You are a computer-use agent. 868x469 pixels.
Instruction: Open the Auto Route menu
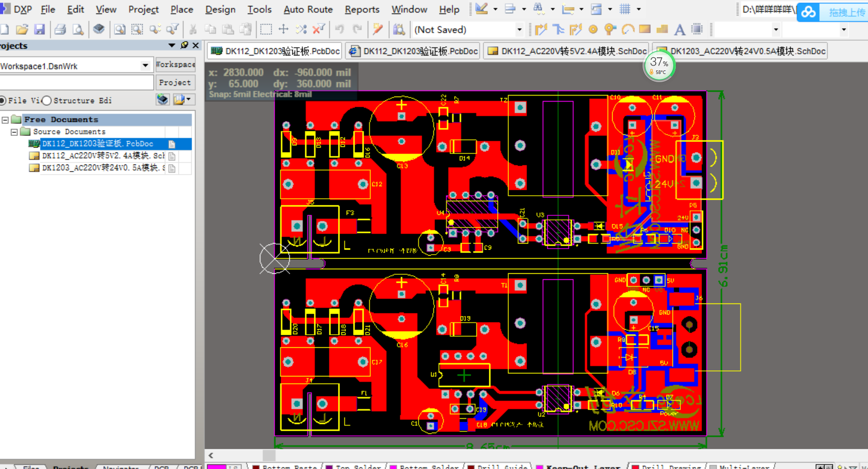[x=308, y=9]
